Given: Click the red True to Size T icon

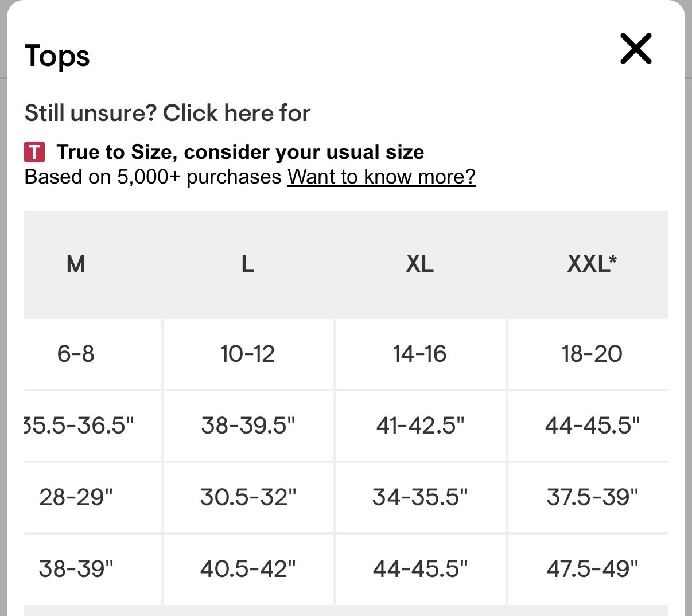Looking at the screenshot, I should (34, 152).
